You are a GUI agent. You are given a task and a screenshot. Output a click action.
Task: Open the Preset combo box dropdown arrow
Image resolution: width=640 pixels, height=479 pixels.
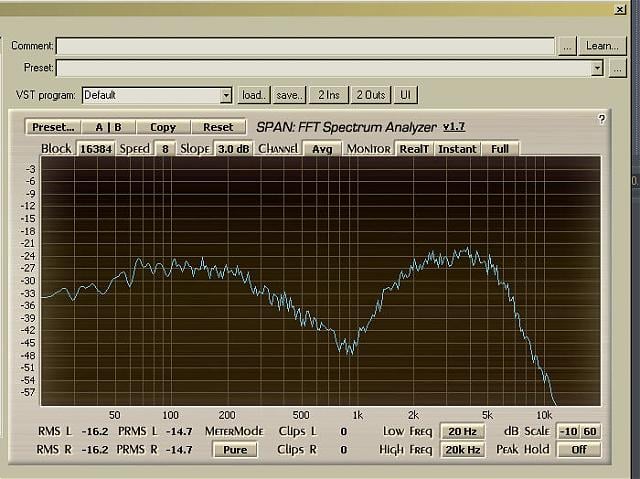[597, 68]
